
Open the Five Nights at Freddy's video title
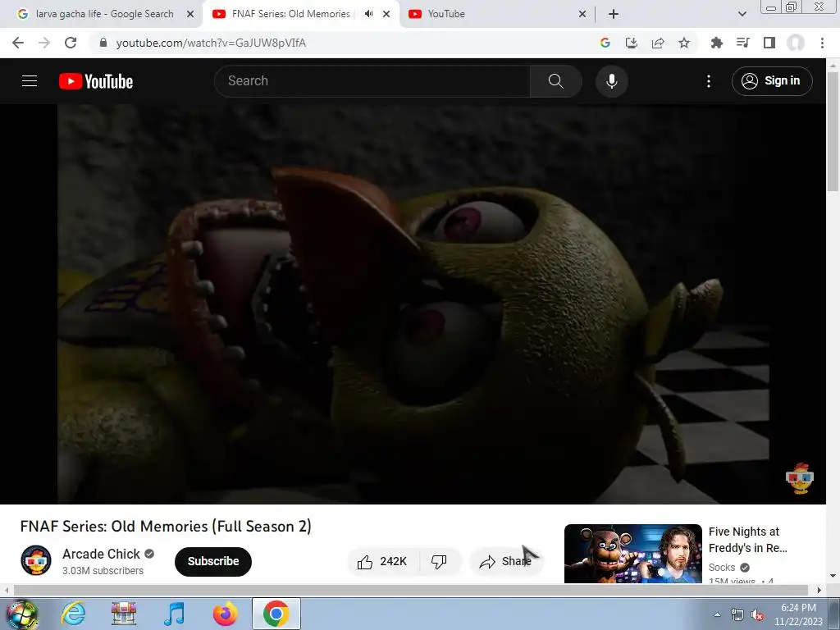click(x=748, y=540)
